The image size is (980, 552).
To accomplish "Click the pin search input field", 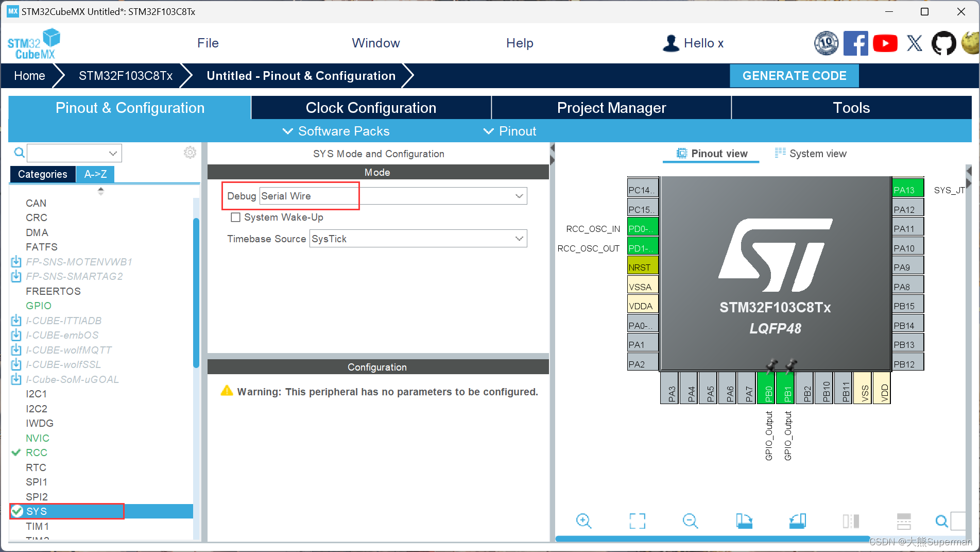I will coord(958,521).
